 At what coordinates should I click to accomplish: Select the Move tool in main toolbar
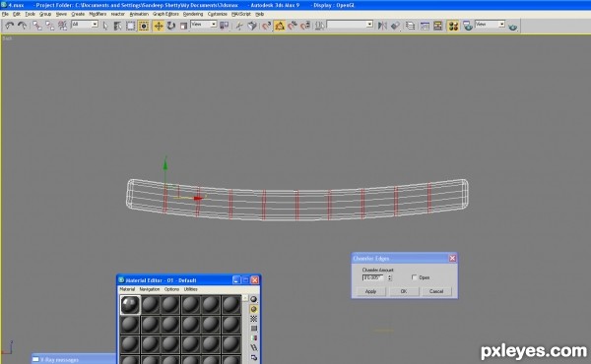pos(159,26)
